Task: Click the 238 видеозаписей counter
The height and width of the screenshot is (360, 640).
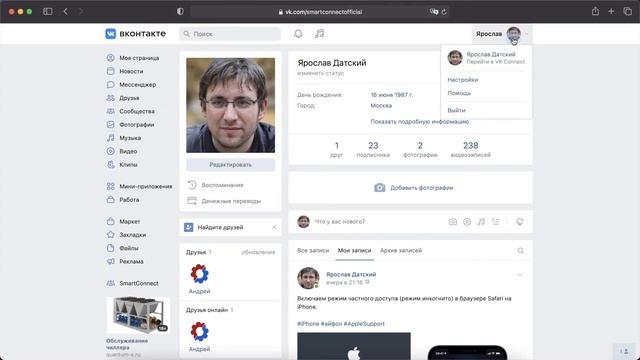Action: [x=471, y=149]
